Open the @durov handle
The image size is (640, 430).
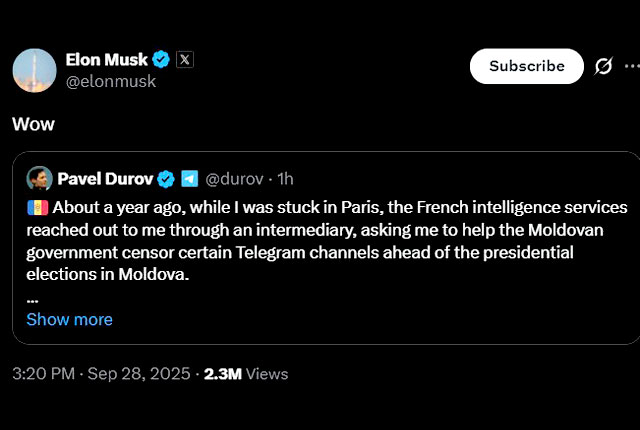click(234, 179)
